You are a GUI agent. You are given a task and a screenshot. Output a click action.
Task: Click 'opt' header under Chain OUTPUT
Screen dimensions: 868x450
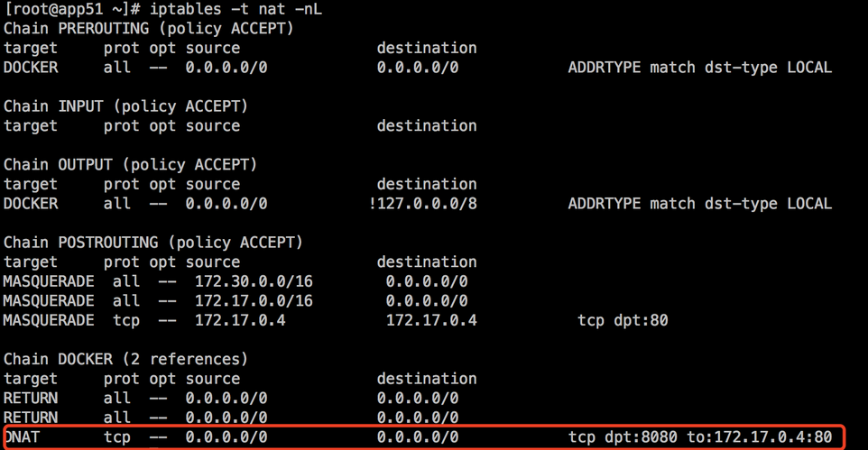point(162,185)
